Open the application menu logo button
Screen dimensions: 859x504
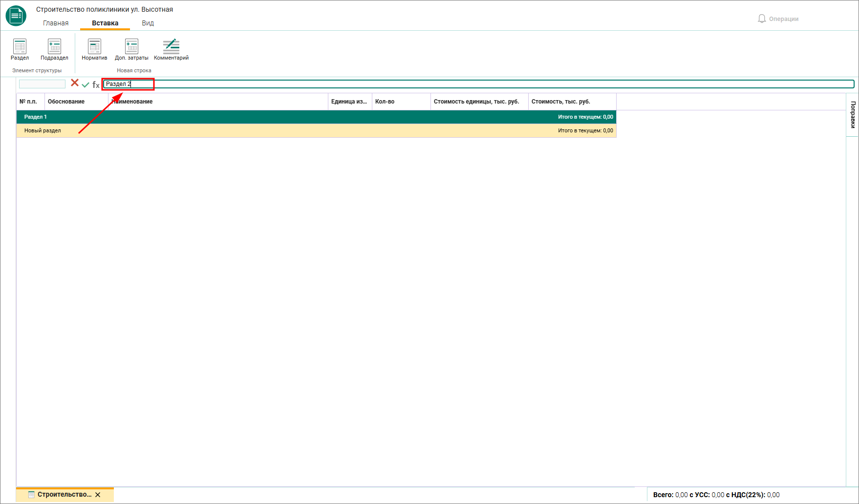click(16, 16)
